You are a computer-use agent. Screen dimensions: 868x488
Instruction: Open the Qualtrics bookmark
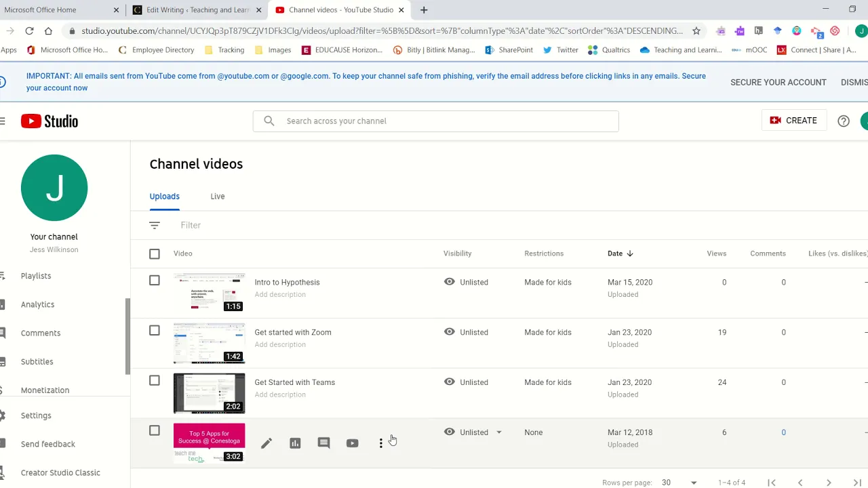click(609, 49)
